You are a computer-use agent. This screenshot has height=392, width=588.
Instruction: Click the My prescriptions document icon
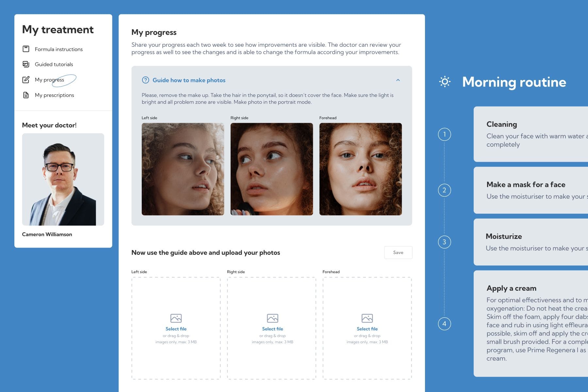point(26,95)
